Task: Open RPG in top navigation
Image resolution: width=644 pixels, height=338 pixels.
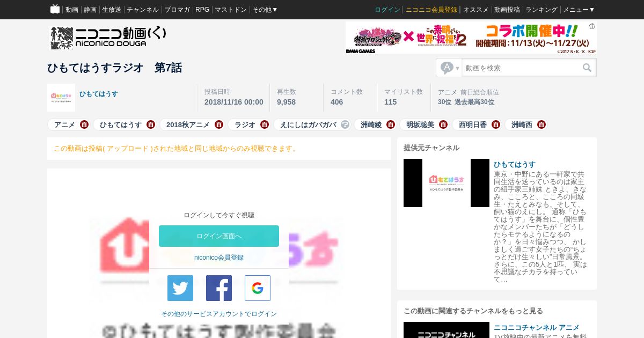Action: pyautogui.click(x=202, y=10)
